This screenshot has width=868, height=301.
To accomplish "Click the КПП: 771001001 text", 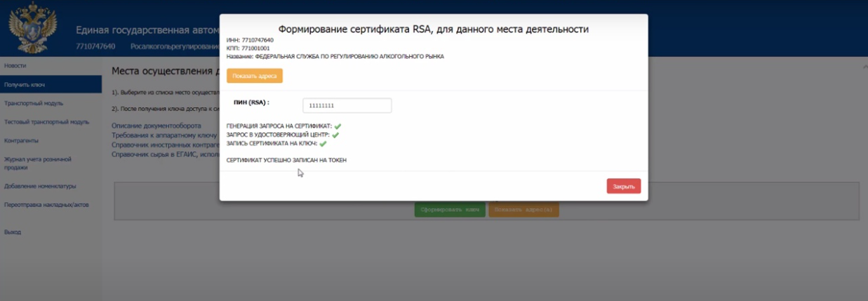I will (x=248, y=48).
